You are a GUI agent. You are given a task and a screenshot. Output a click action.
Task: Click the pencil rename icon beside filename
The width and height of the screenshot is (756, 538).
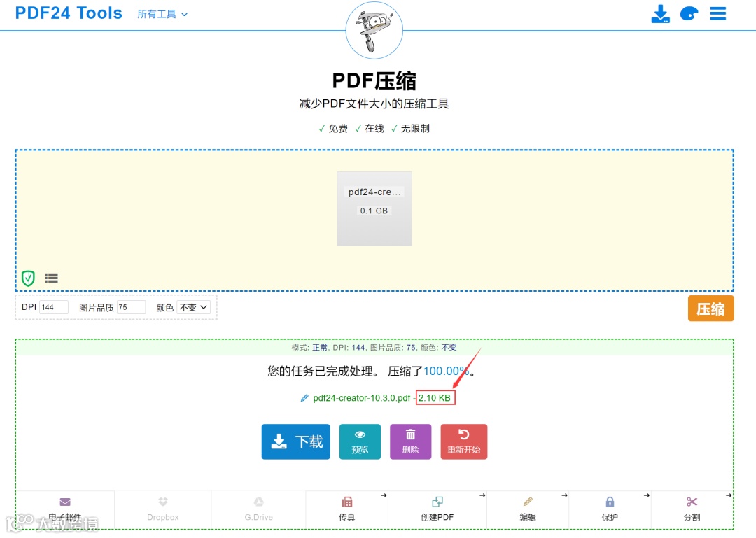tap(304, 398)
